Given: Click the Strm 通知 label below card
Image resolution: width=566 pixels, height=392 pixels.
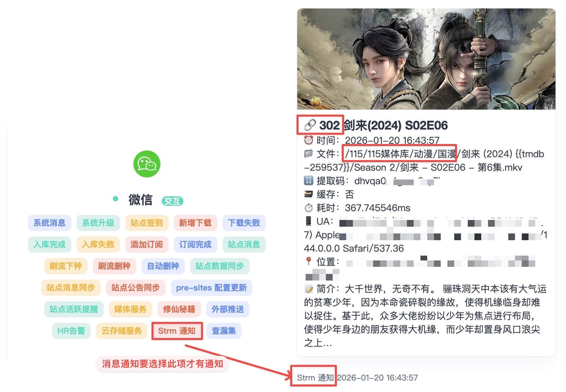Looking at the screenshot, I should (x=315, y=377).
